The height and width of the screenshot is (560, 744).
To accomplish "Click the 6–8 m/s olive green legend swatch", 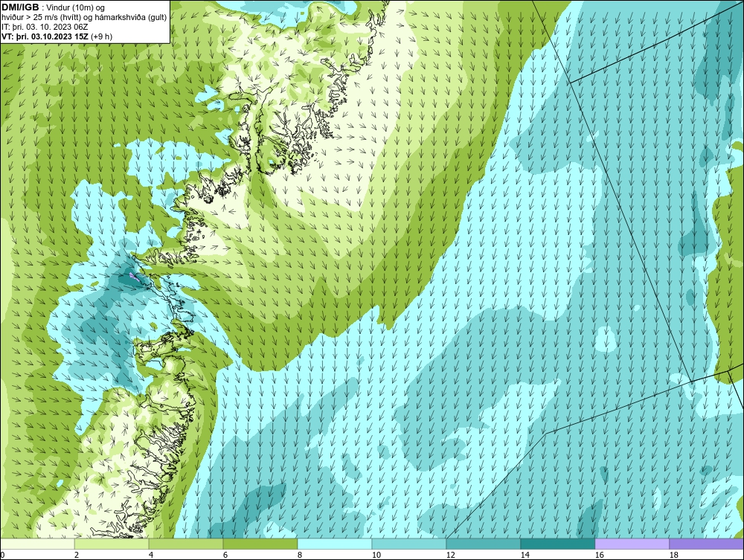I will pos(260,544).
